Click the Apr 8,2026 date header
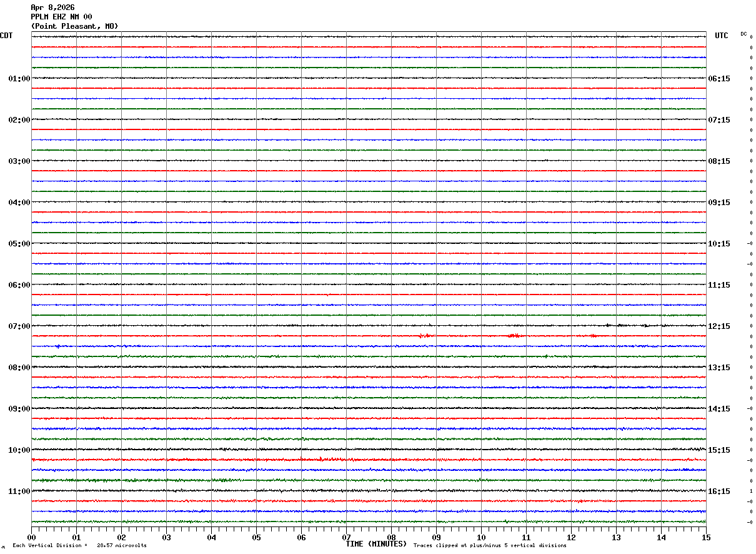 pyautogui.click(x=52, y=8)
